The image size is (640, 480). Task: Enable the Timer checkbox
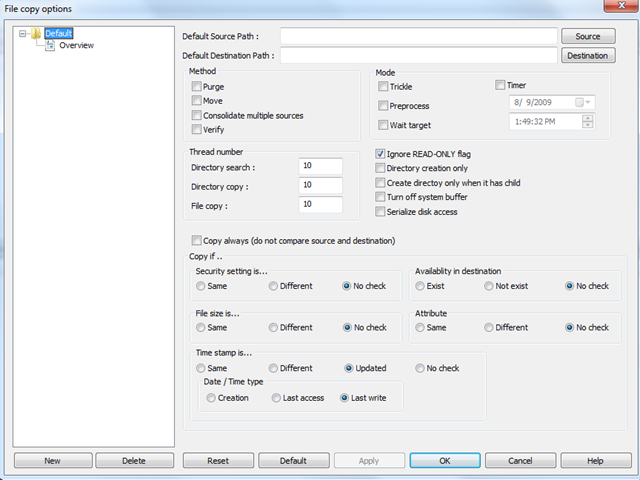[x=502, y=86]
